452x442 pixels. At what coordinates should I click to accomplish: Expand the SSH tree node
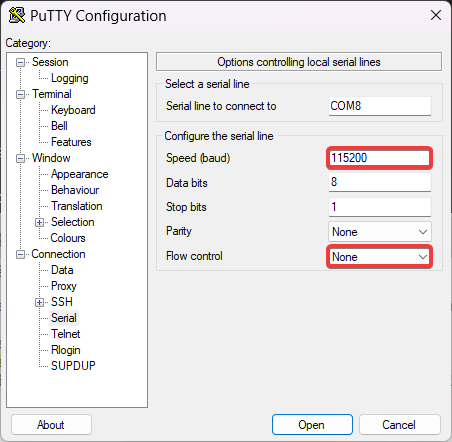[x=39, y=302]
